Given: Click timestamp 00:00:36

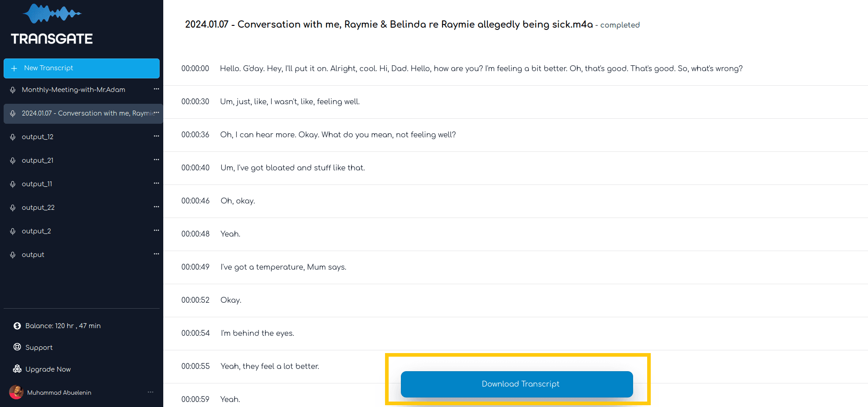Looking at the screenshot, I should (x=195, y=135).
